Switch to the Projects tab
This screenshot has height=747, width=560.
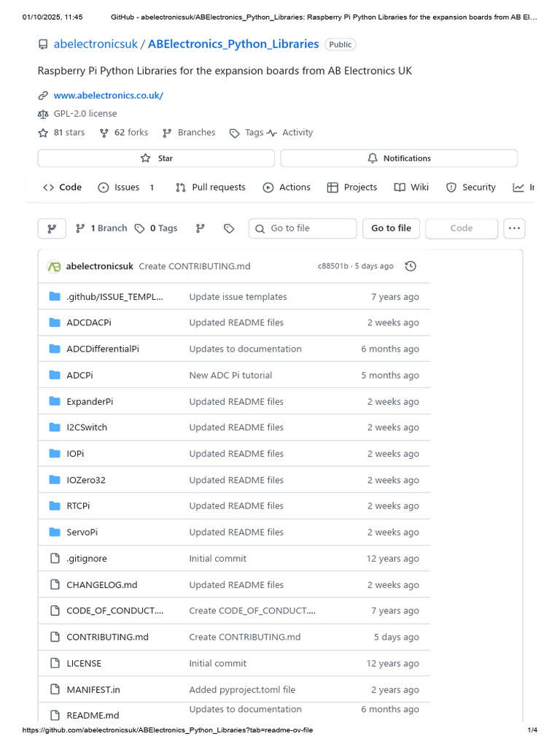(x=352, y=187)
